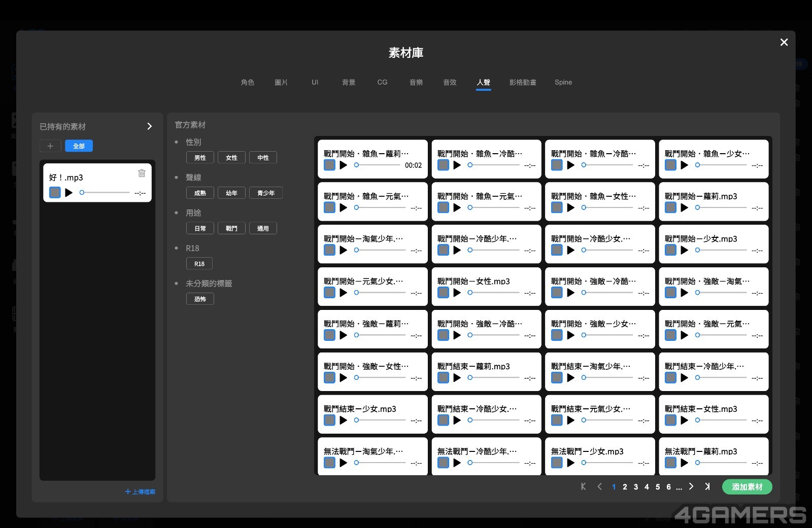Screen dimensions: 812x528
Task: Play the 戰鬥開始・強敵－元氣 clip
Action: [685, 335]
